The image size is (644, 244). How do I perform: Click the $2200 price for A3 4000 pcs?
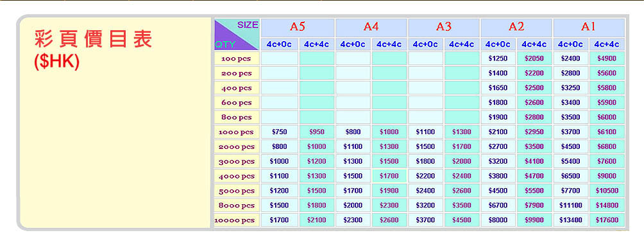click(425, 176)
